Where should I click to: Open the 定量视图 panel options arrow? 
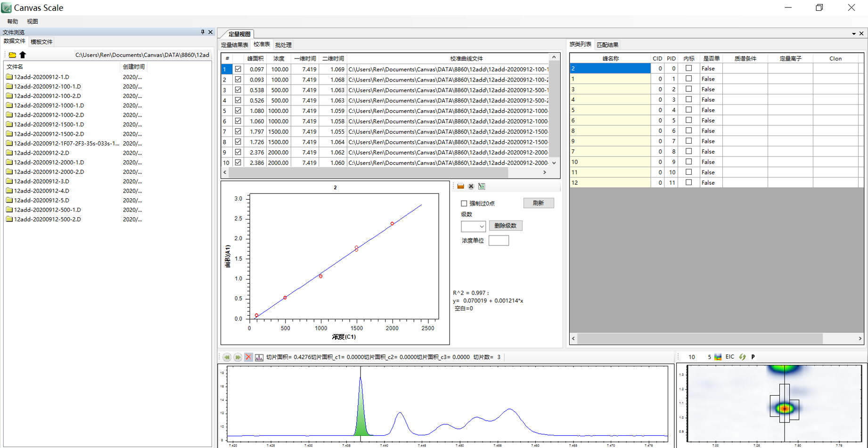pyautogui.click(x=853, y=34)
